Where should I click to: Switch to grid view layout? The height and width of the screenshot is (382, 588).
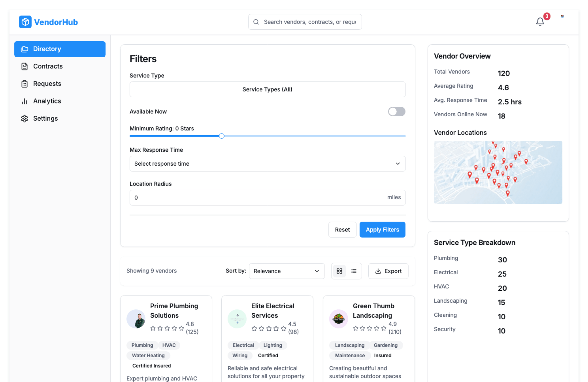click(x=339, y=271)
